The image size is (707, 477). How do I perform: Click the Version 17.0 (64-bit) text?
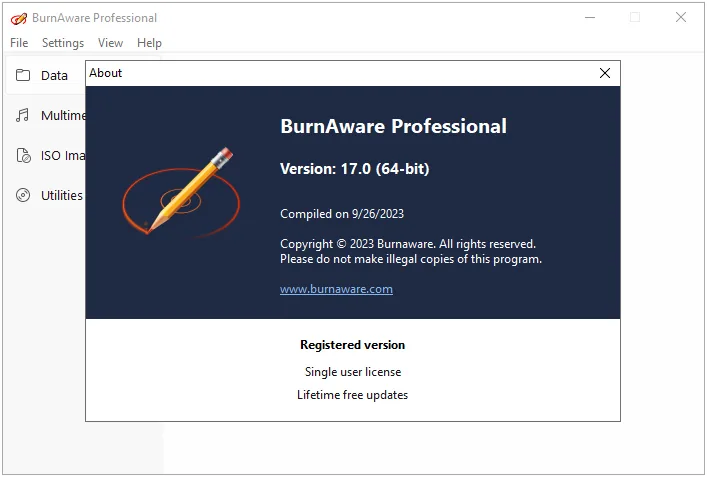[x=354, y=169]
